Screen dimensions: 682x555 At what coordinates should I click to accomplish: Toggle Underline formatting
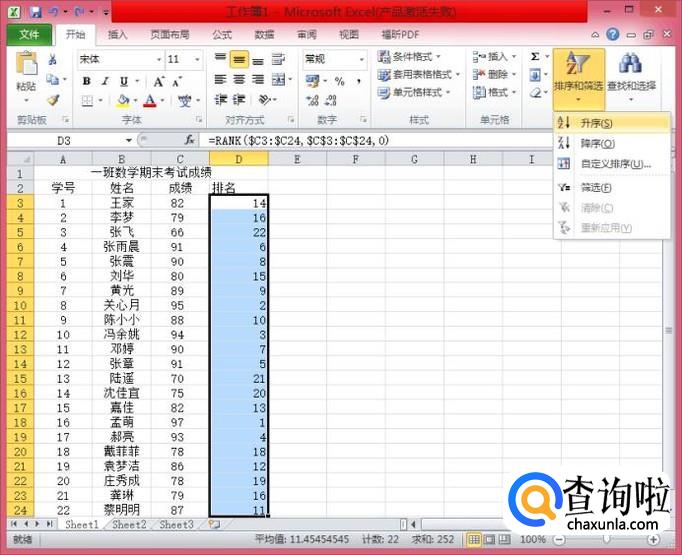pyautogui.click(x=124, y=81)
